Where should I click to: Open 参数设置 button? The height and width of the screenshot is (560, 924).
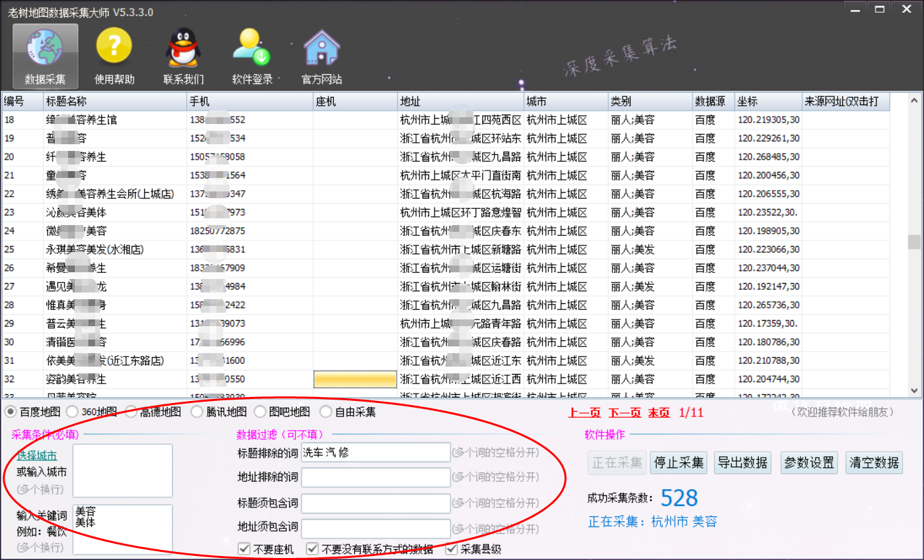pos(809,463)
